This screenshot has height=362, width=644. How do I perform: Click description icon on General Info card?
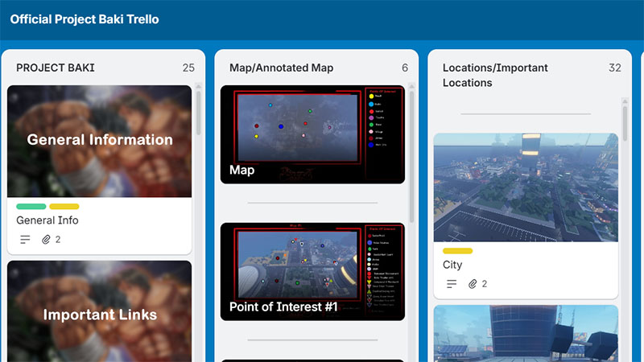point(25,239)
